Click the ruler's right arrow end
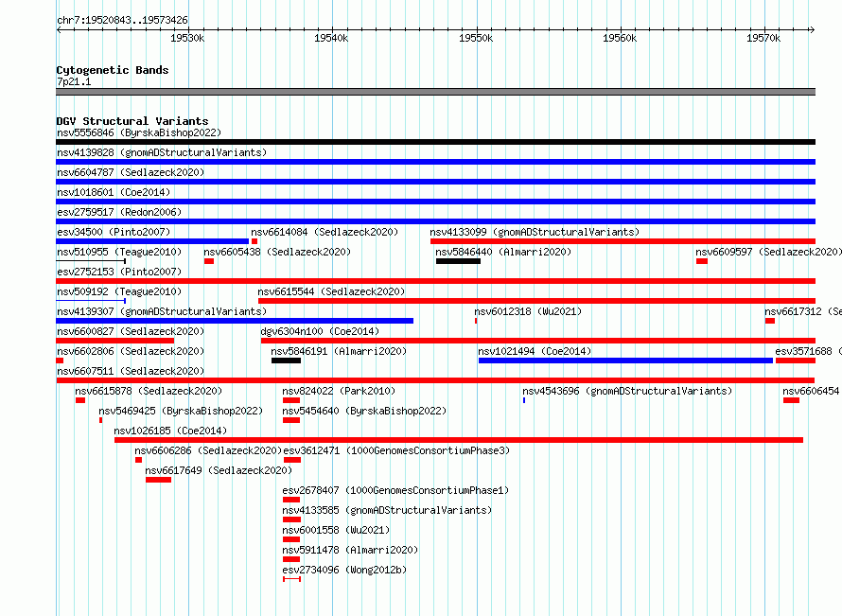Screen dimensions: 842x616 click(x=813, y=29)
